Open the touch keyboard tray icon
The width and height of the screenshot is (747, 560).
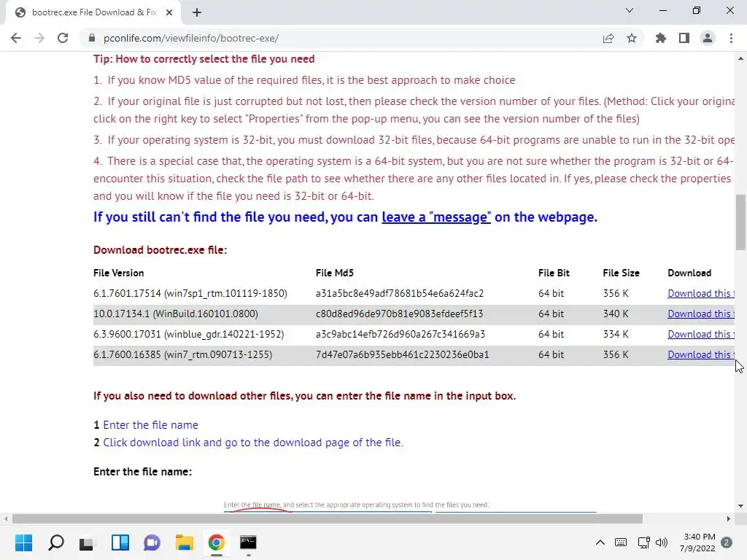[x=621, y=542]
